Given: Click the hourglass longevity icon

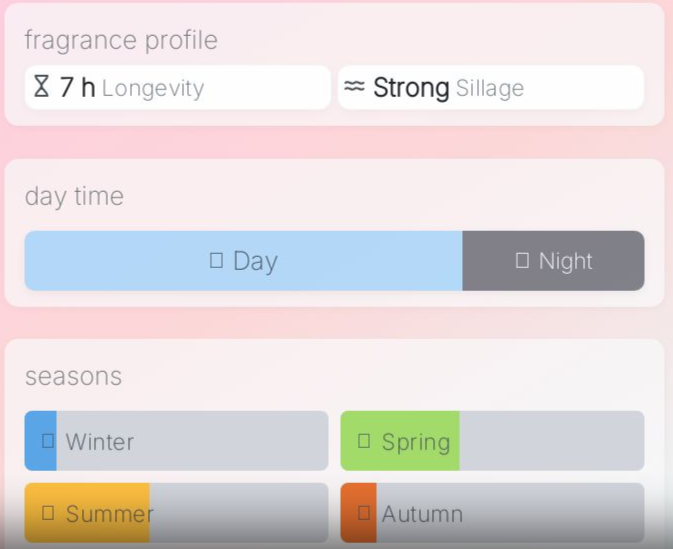Looking at the screenshot, I should [41, 87].
